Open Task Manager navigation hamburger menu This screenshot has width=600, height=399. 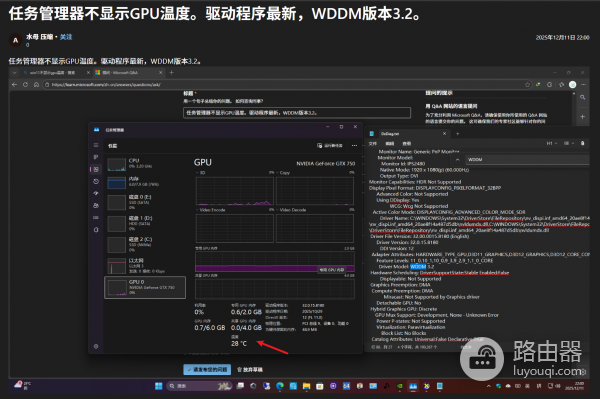[x=96, y=145]
